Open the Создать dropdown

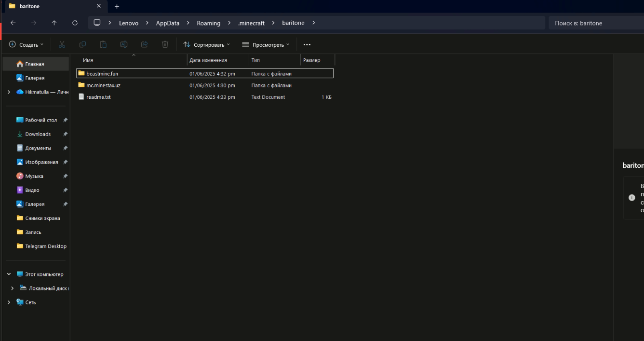point(26,44)
